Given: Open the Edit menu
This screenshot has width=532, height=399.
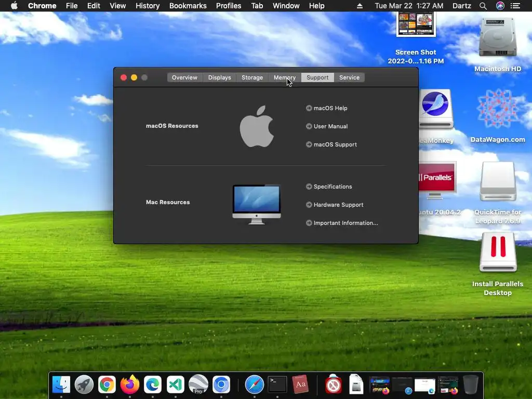Looking at the screenshot, I should coord(94,6).
